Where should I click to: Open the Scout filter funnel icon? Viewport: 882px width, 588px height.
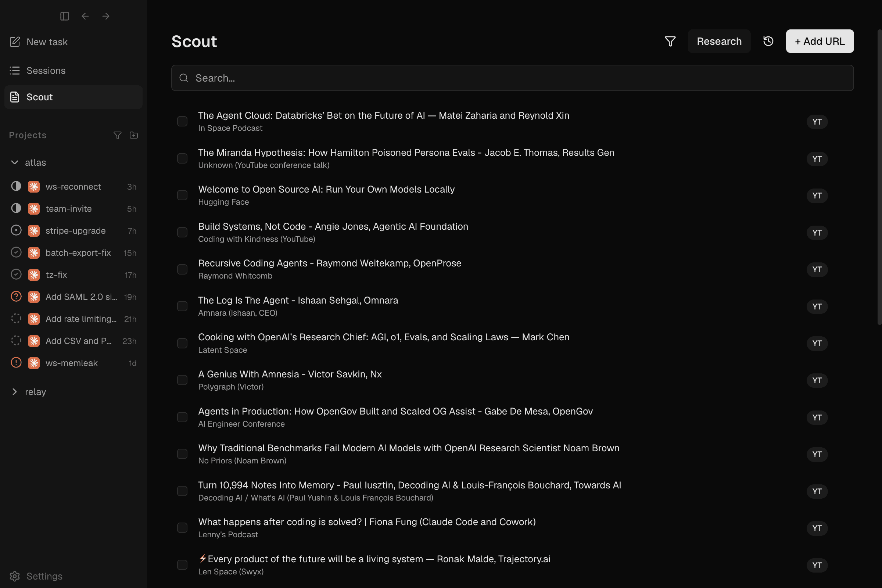click(670, 41)
